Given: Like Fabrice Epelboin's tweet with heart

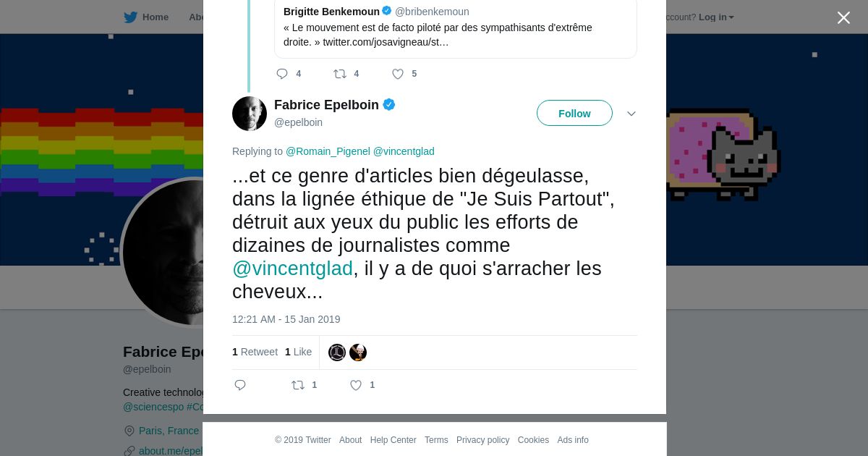Looking at the screenshot, I should point(356,385).
